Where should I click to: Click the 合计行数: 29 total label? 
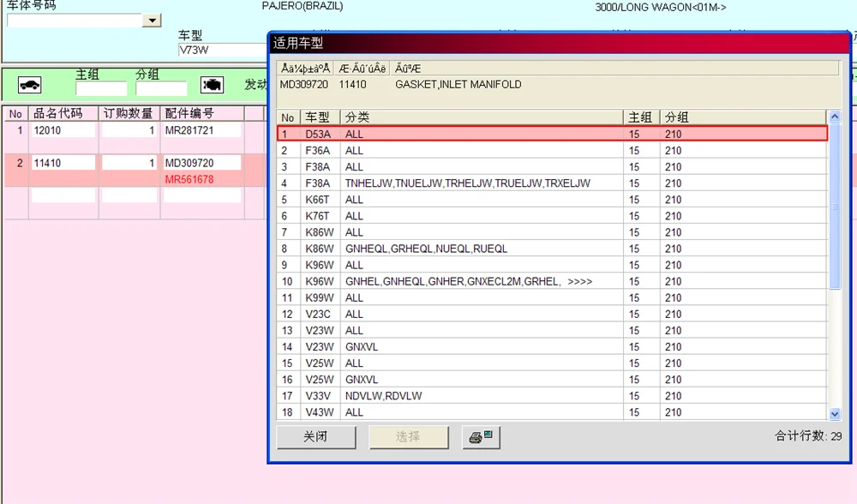coord(808,435)
